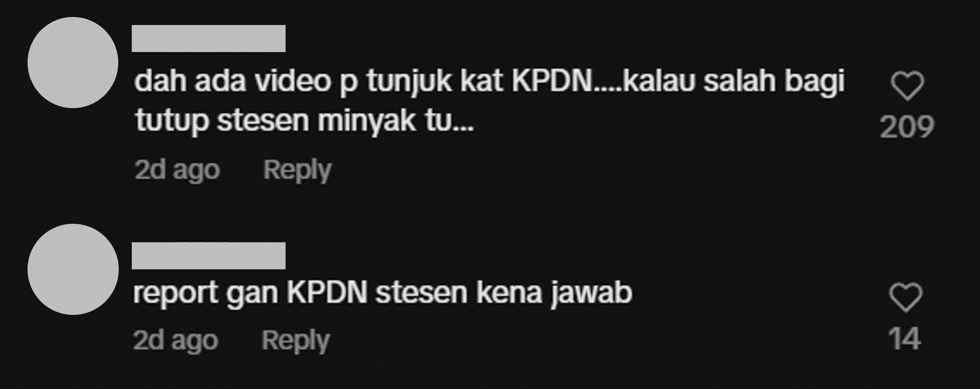The width and height of the screenshot is (980, 389).
Task: Click the first comment's '2d ago' timestamp
Action: click(177, 170)
